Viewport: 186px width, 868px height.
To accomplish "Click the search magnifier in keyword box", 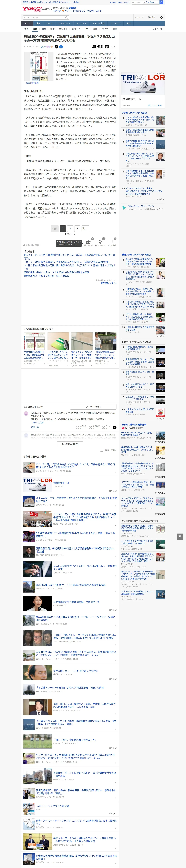I will 66,18.
